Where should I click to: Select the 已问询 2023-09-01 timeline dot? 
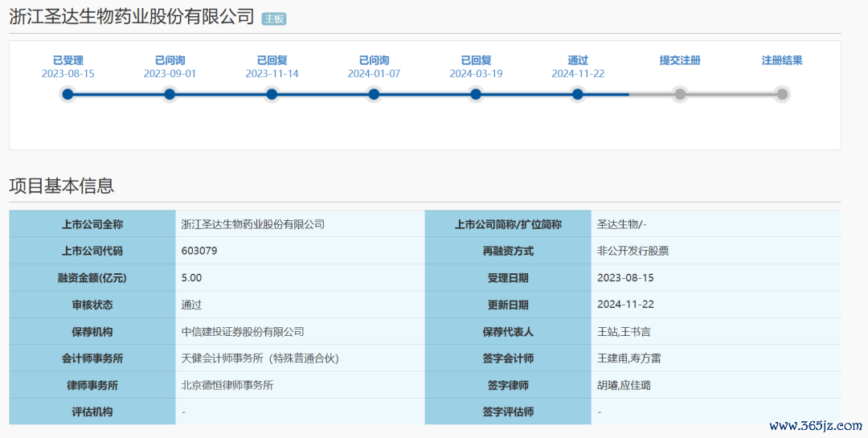[170, 95]
